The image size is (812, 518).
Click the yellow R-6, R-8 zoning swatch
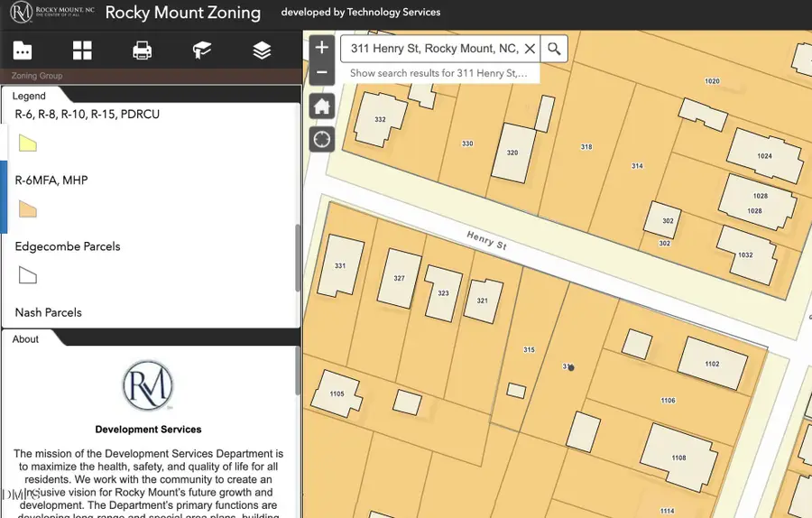tap(27, 143)
